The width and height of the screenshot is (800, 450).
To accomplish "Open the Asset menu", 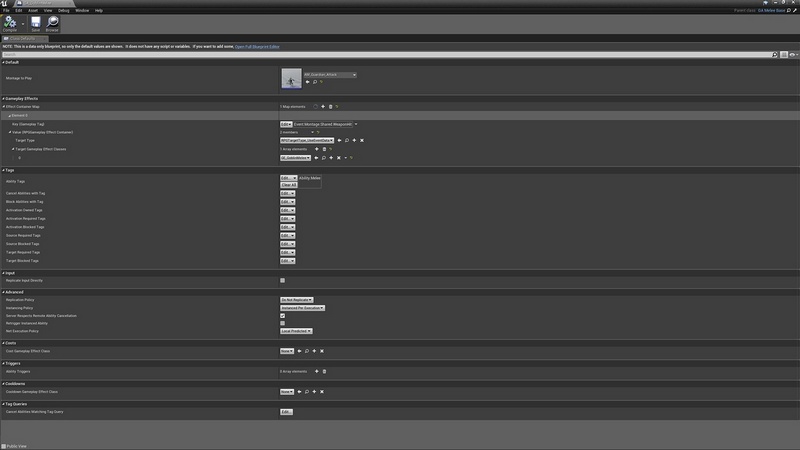I will coord(33,10).
